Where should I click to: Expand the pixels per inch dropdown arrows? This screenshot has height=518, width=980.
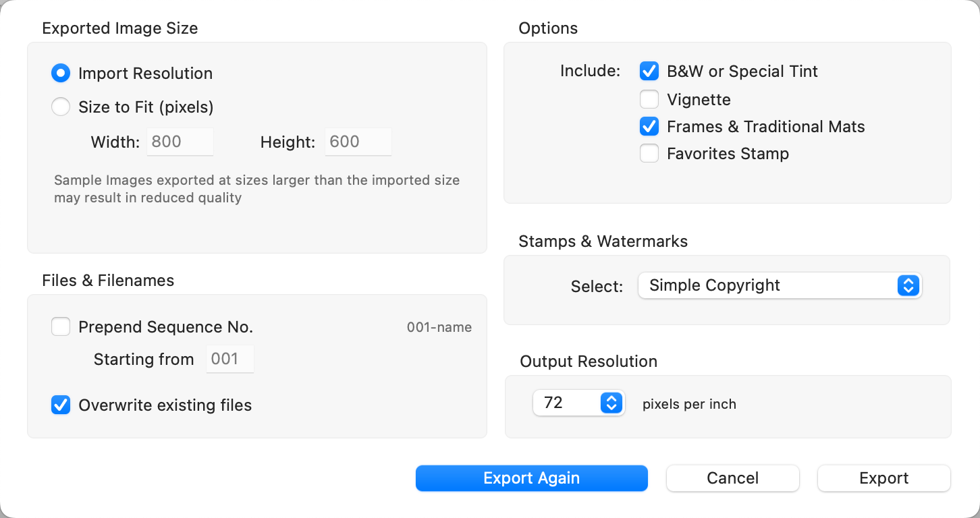pos(611,403)
